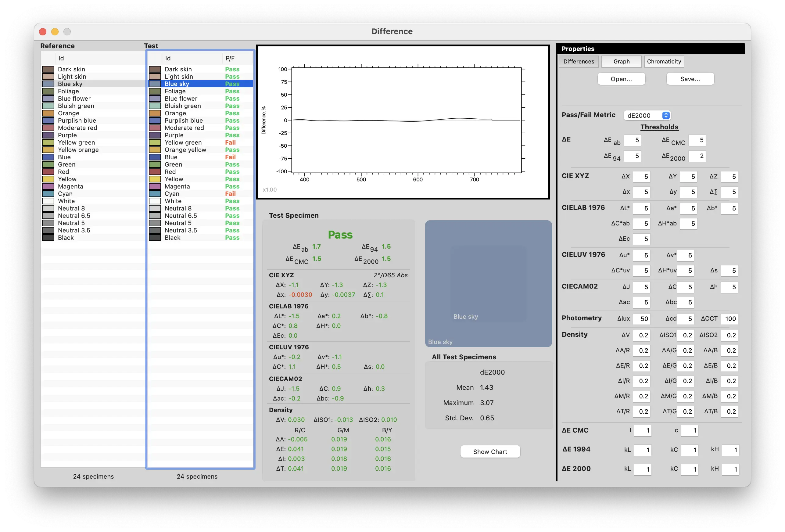Click the ΔCCT photometry threshold field
Image resolution: width=785 pixels, height=532 pixels.
pyautogui.click(x=729, y=318)
